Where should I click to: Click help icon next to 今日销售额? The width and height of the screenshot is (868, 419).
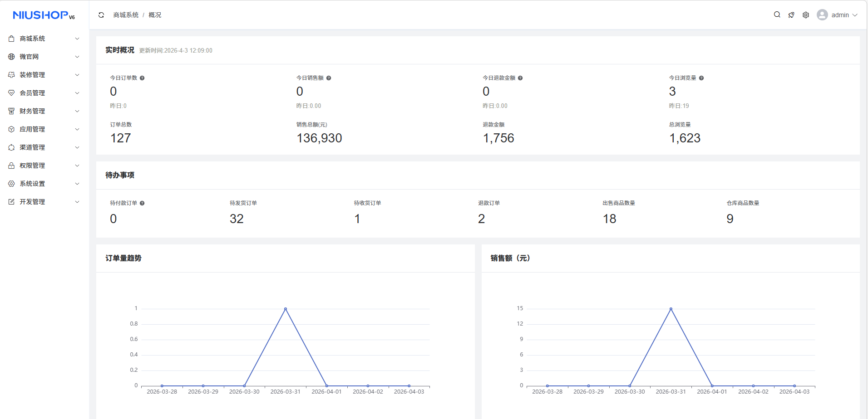tap(329, 78)
